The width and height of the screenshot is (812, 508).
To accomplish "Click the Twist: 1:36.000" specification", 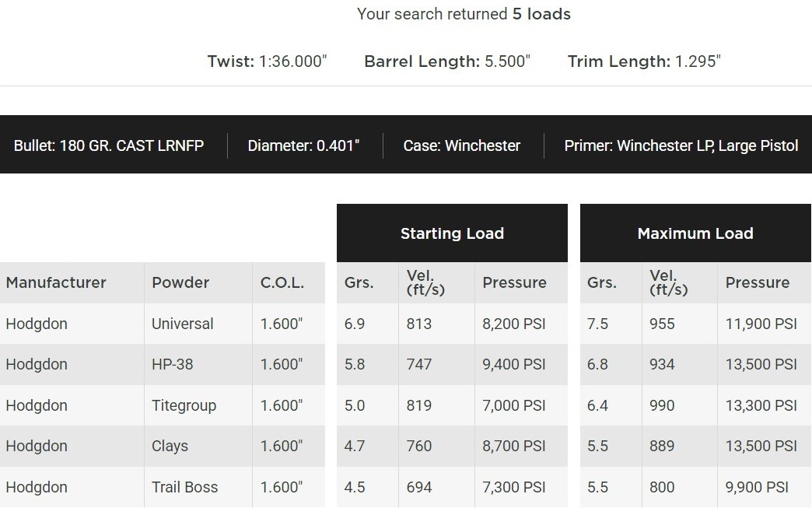I will tap(267, 61).
